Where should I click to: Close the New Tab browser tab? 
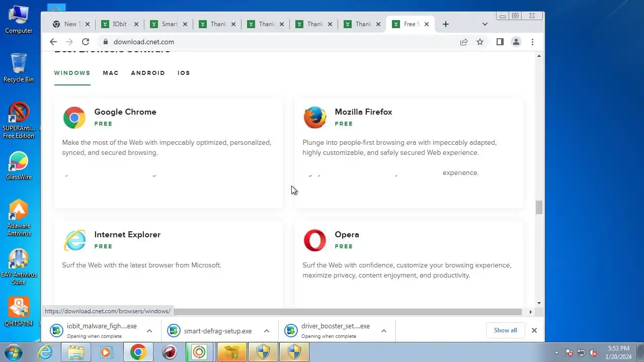click(88, 24)
